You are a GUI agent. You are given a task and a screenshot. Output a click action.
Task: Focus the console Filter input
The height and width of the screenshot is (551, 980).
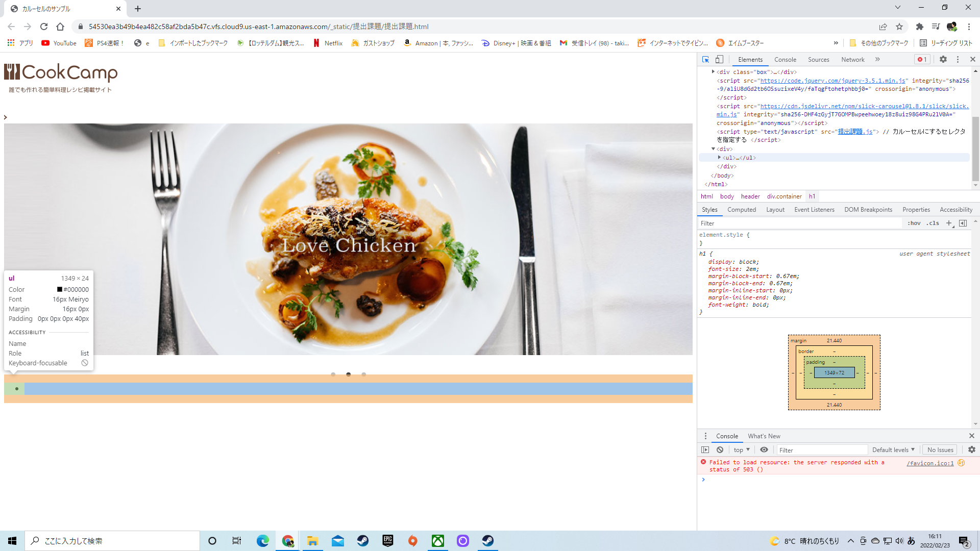822,450
